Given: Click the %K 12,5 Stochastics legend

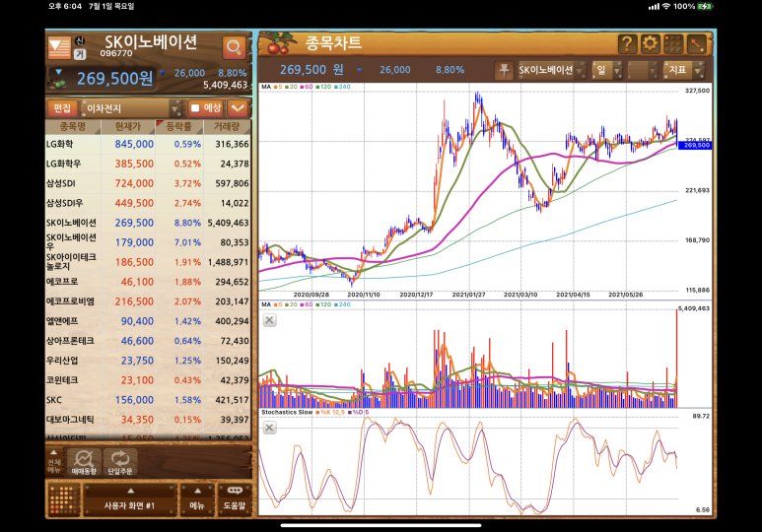Looking at the screenshot, I should [330, 412].
